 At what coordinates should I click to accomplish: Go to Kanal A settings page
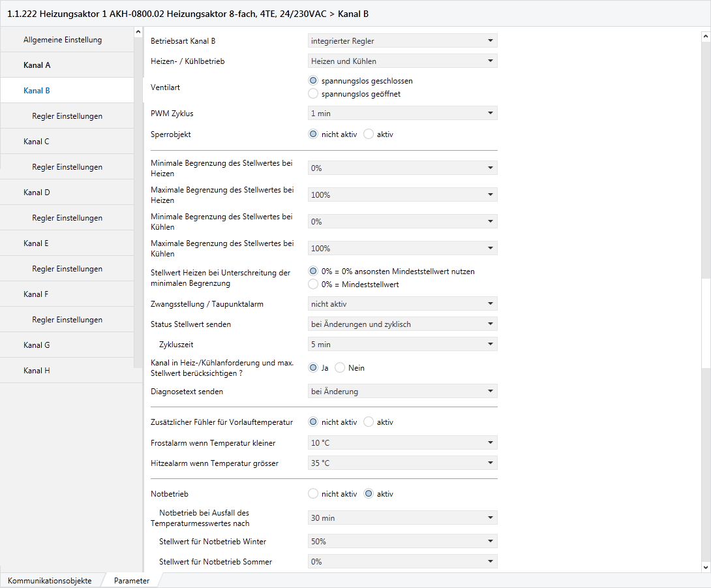37,65
